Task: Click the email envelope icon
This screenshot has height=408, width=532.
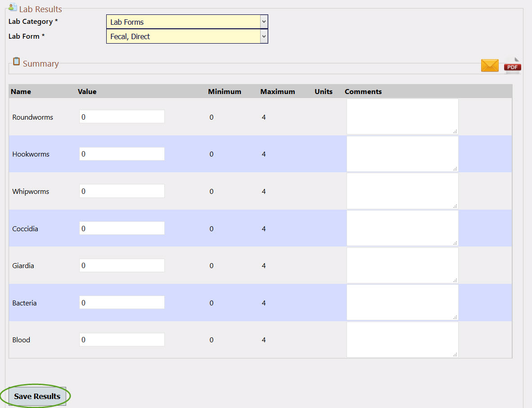Action: [x=490, y=65]
